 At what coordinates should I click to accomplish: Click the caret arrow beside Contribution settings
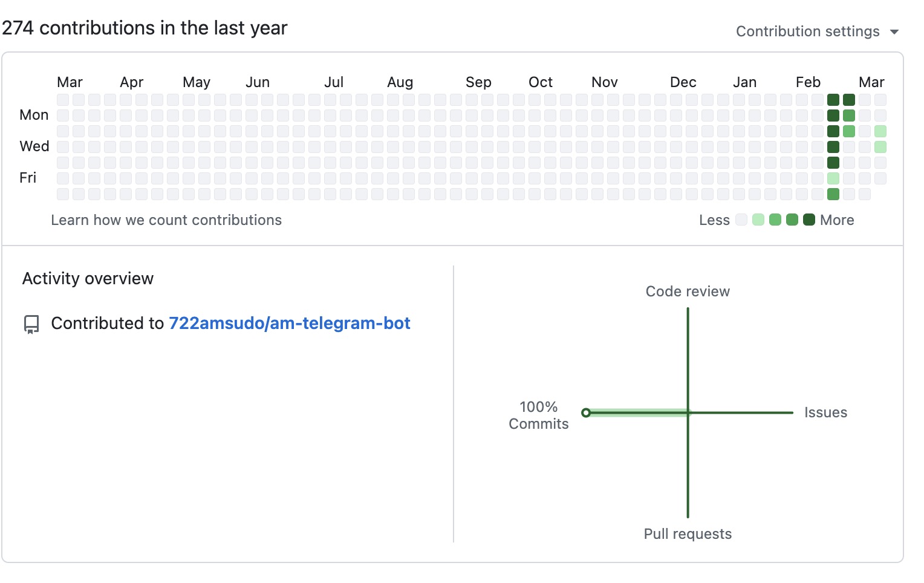[x=894, y=32]
